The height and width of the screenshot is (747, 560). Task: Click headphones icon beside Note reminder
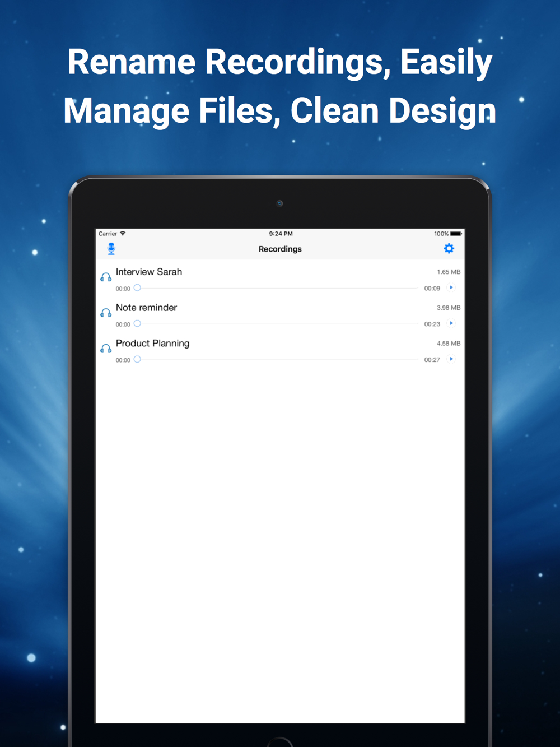click(x=106, y=313)
